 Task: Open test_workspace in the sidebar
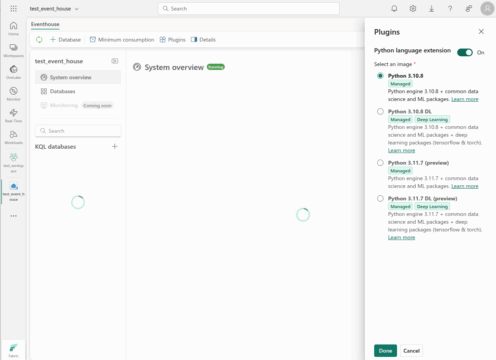tap(13, 163)
